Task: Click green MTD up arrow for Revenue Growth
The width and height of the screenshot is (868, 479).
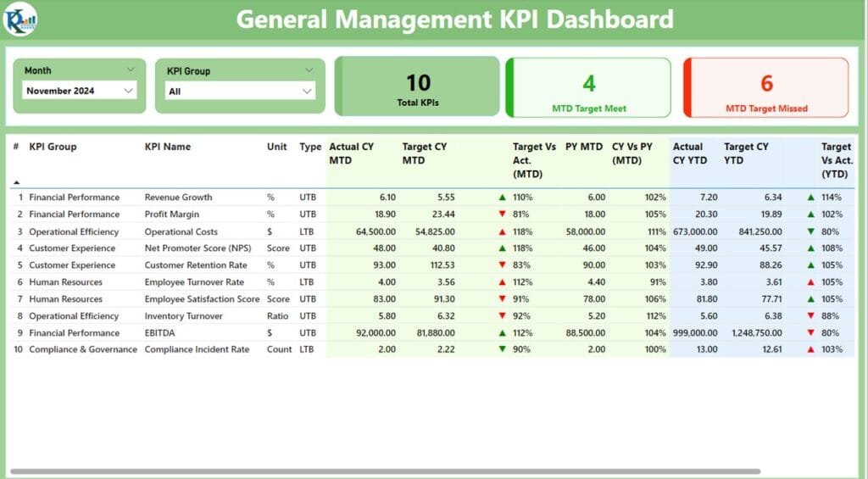Action: 502,198
